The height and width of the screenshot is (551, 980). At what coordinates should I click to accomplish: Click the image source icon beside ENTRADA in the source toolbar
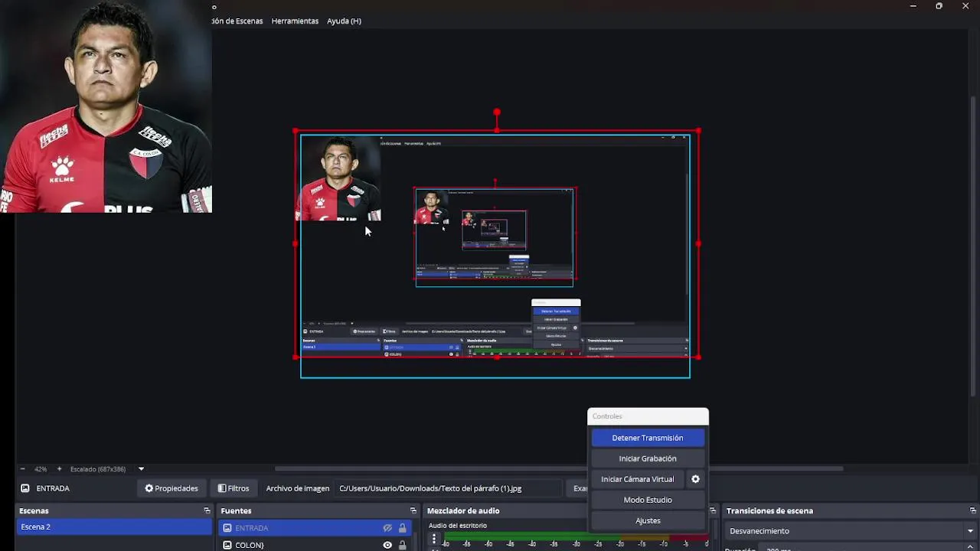tap(25, 488)
